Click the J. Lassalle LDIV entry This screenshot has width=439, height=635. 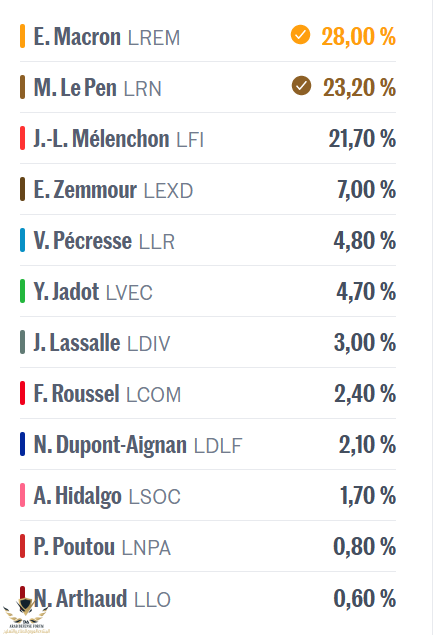(x=102, y=343)
